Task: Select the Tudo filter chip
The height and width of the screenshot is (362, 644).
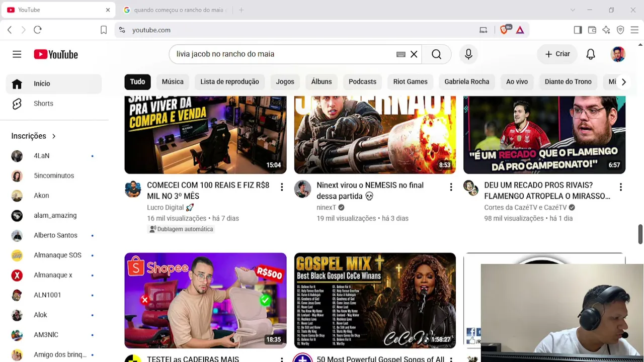Action: point(137,82)
